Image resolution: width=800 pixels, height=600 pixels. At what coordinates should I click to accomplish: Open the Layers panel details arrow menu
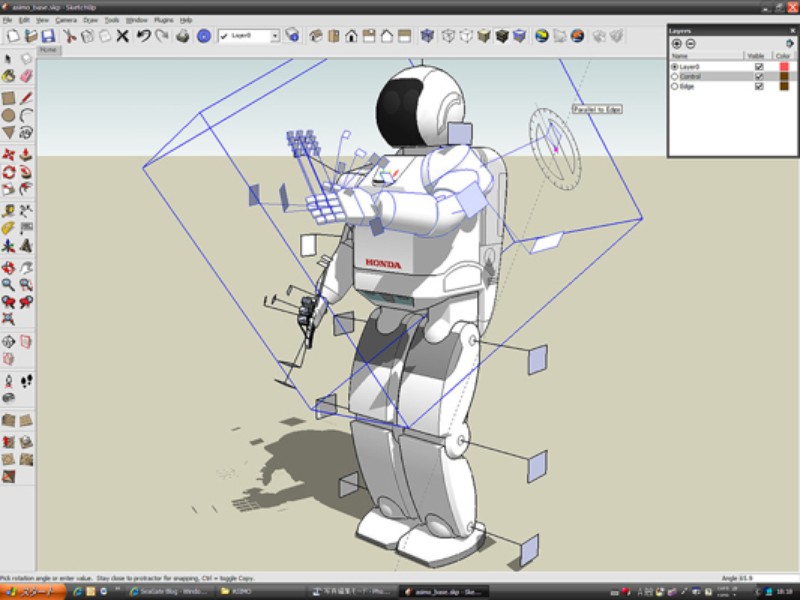790,44
